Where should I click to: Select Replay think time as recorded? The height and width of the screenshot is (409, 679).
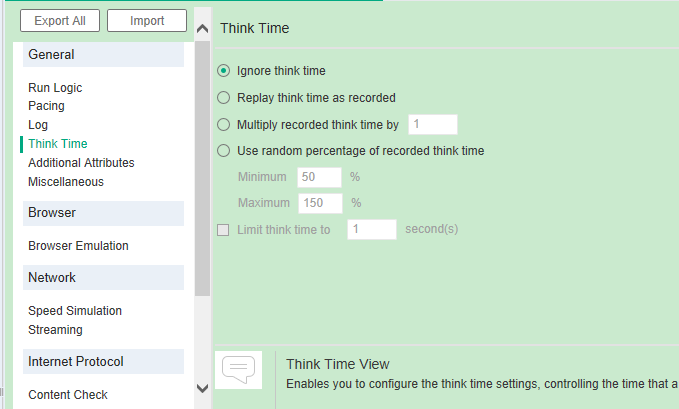[x=223, y=98]
